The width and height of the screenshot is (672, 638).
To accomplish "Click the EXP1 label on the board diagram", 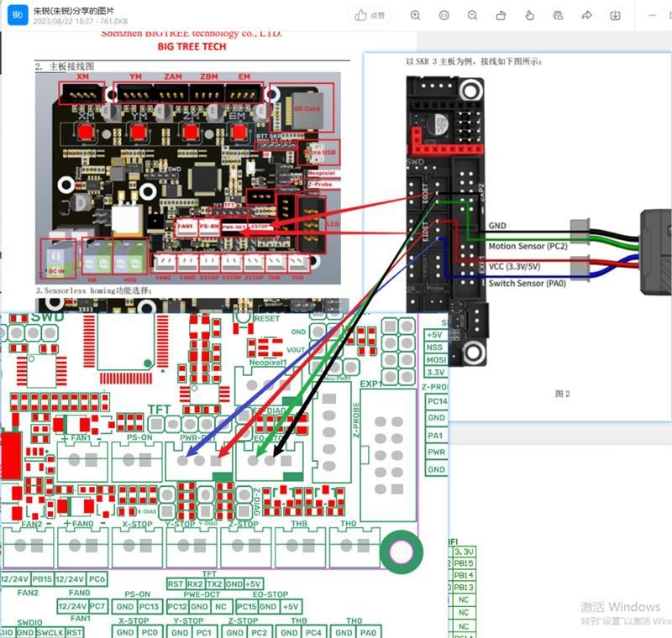I will [x=371, y=384].
